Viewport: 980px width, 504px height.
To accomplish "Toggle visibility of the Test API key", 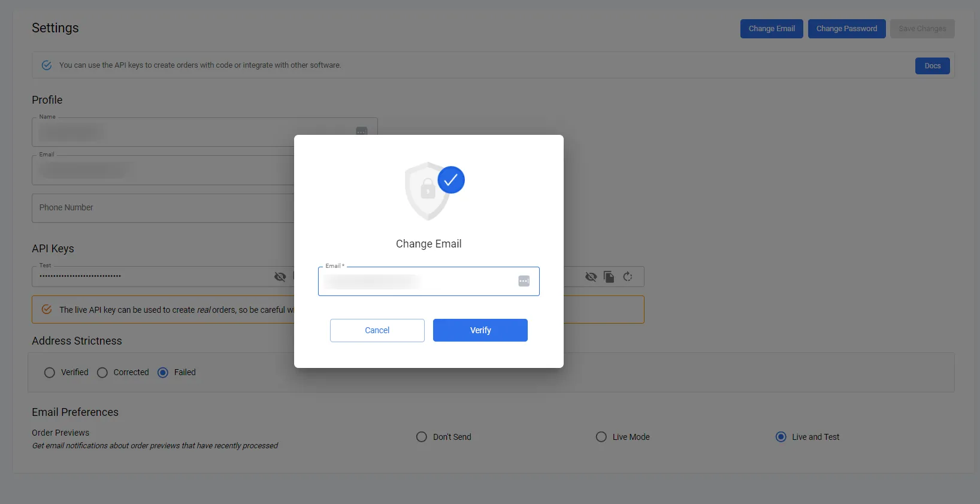I will click(280, 277).
